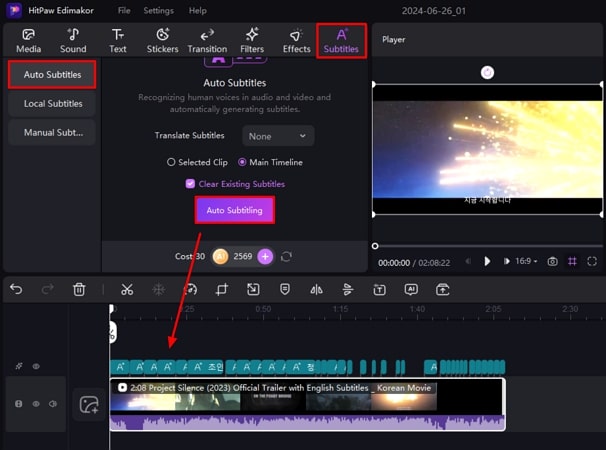Select the crop tool
Viewport: 606px width, 450px height.
click(x=221, y=289)
